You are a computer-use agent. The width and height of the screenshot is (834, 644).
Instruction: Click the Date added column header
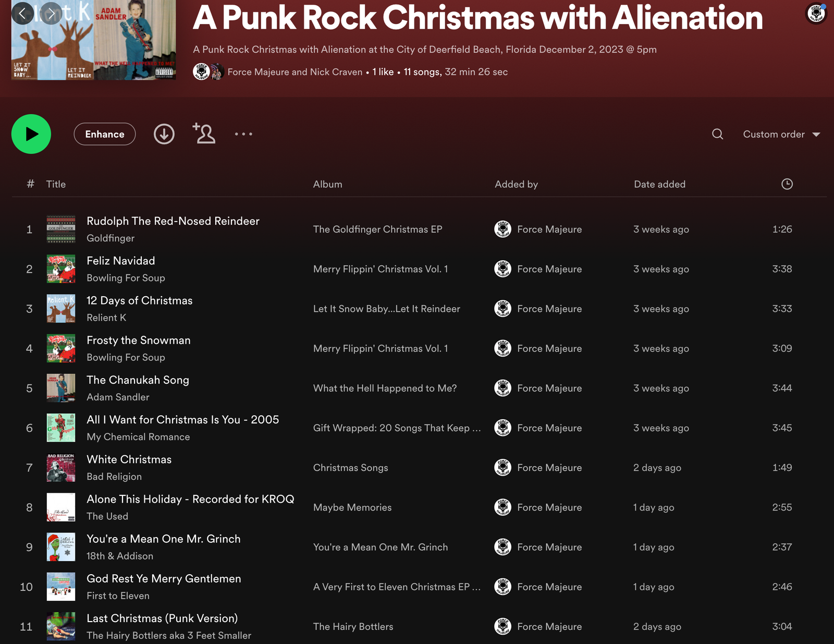coord(659,184)
